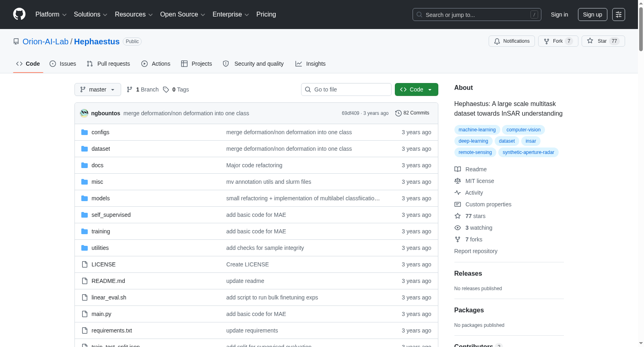Image resolution: width=644 pixels, height=347 pixels.
Task: Open the Insights tab
Action: click(310, 64)
